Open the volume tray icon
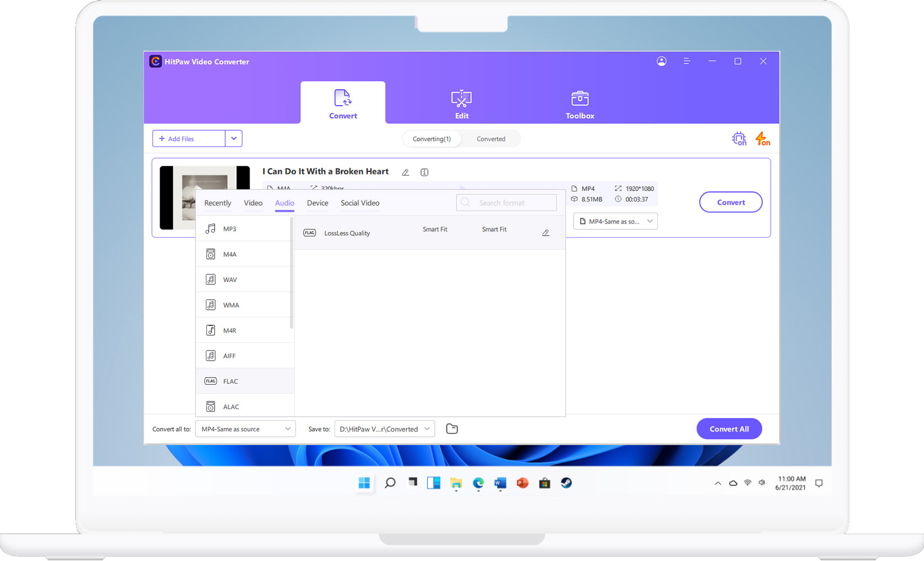 pyautogui.click(x=762, y=483)
